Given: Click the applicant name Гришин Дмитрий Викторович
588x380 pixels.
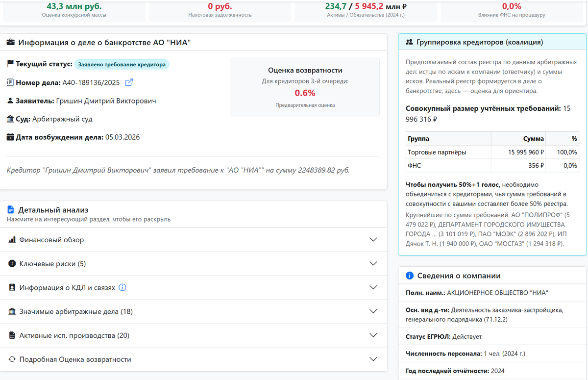Looking at the screenshot, I should (106, 101).
